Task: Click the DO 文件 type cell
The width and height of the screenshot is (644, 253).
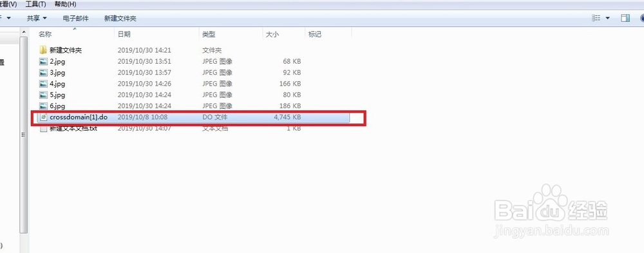Action: click(215, 117)
